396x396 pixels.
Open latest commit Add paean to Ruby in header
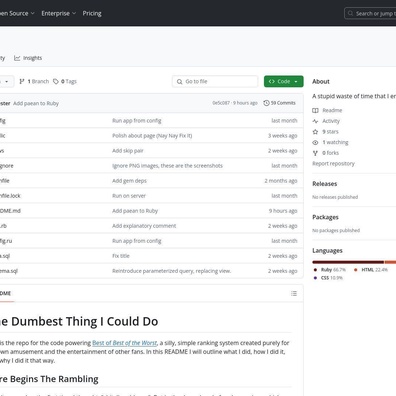pyautogui.click(x=36, y=103)
